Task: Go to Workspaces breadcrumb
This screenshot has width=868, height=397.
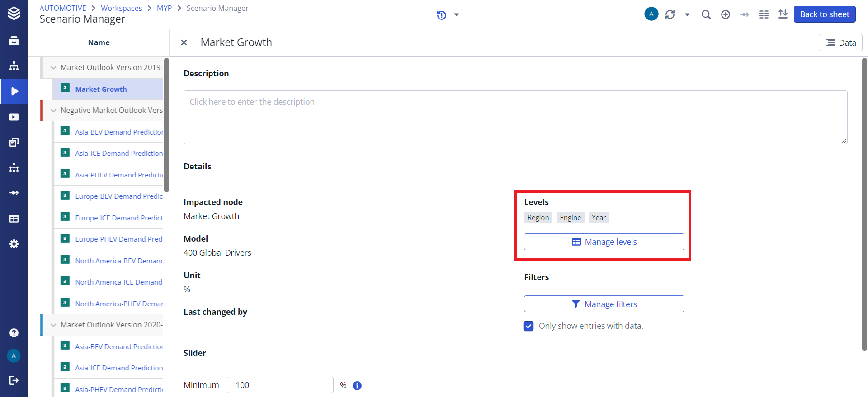Action: point(121,8)
